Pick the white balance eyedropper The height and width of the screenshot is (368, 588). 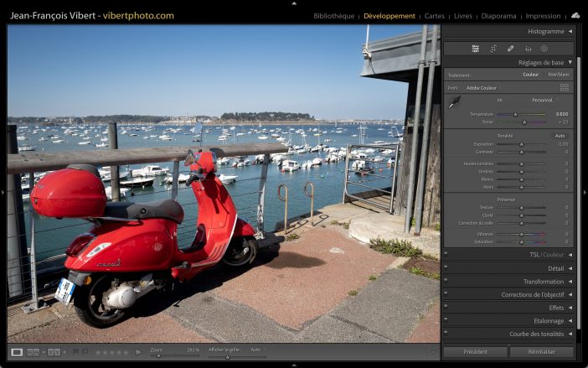coord(454,102)
